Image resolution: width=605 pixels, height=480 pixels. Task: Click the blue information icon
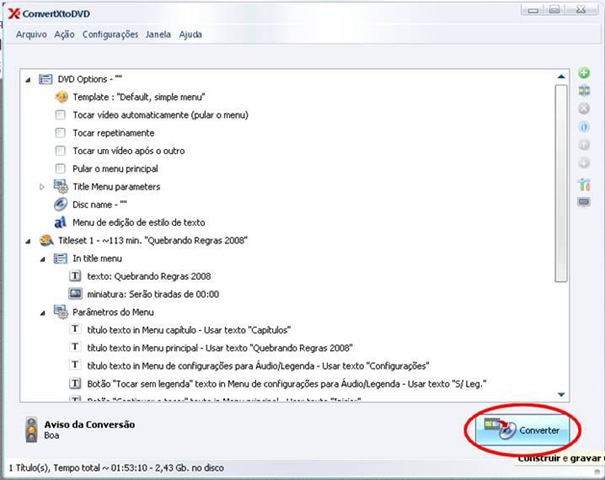coord(584,126)
